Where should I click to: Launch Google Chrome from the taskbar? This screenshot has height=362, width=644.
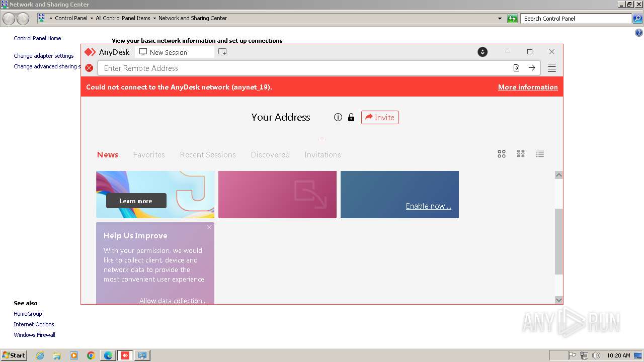(91, 355)
